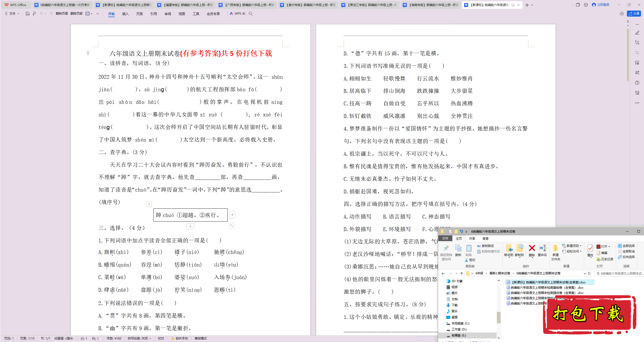Switch to the 【福建专版】 document tab
Screen dimensions: 644x342
pos(185,5)
